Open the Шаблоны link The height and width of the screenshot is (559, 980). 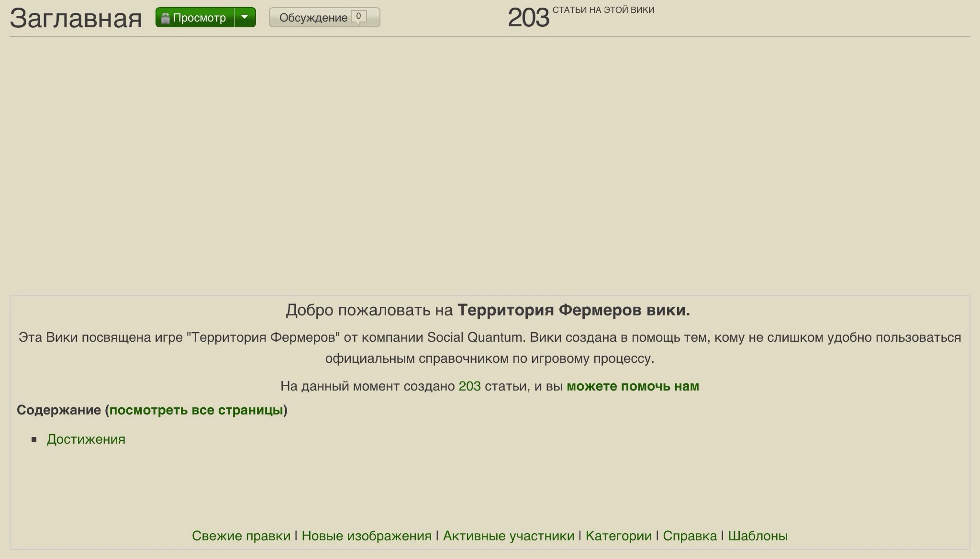(757, 536)
